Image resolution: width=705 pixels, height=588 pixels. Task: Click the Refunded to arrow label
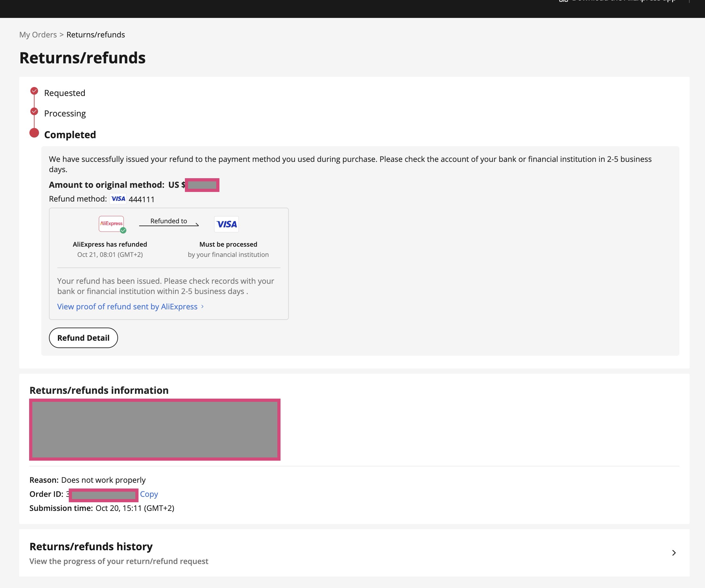[169, 221]
